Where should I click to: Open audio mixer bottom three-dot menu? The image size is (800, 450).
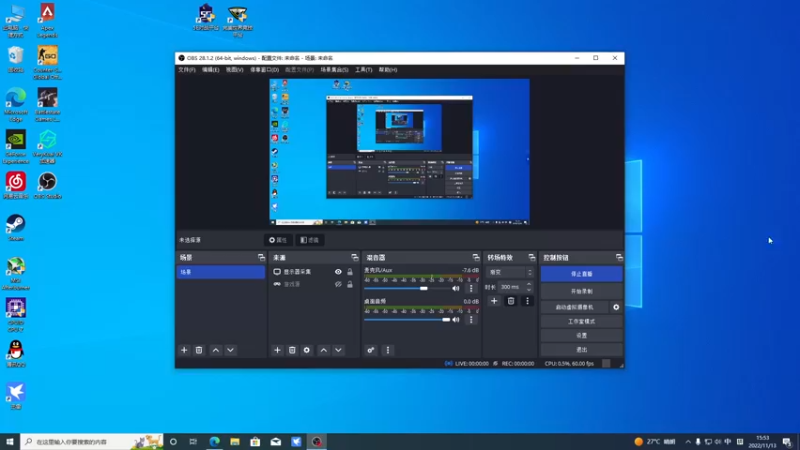click(388, 350)
